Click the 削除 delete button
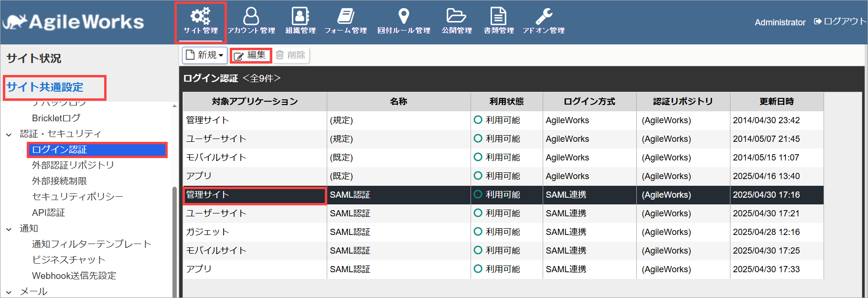 291,55
